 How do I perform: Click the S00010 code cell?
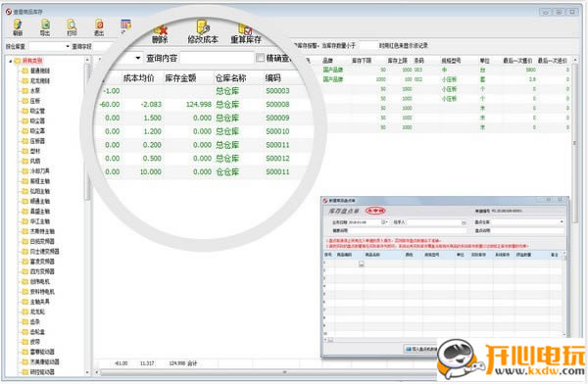(277, 131)
